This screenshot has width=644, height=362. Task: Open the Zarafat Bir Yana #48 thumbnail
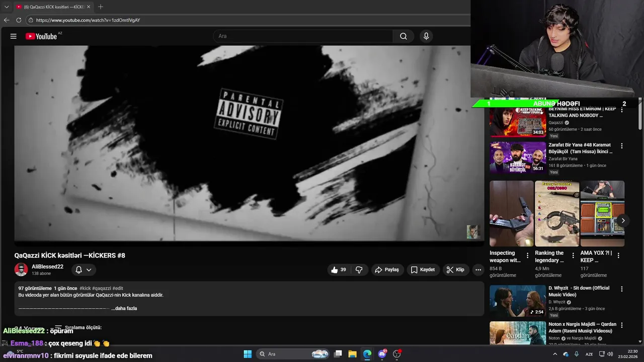pos(518,158)
